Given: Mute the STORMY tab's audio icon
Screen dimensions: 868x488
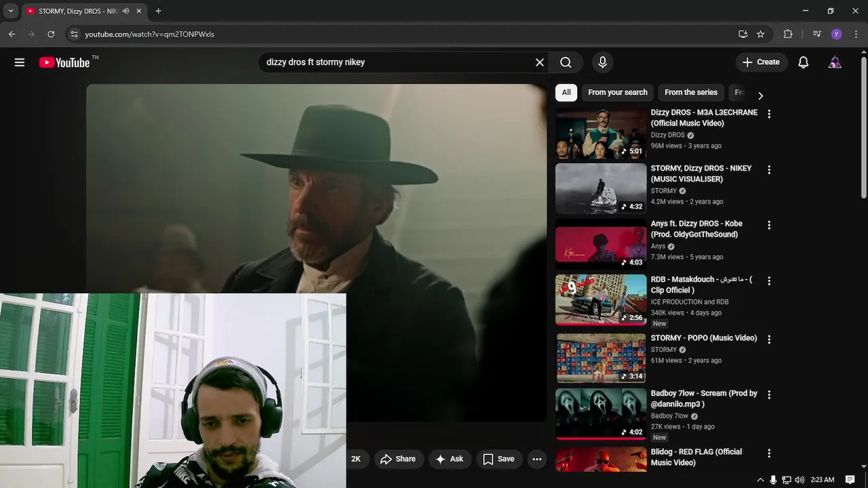Looking at the screenshot, I should pyautogui.click(x=125, y=11).
